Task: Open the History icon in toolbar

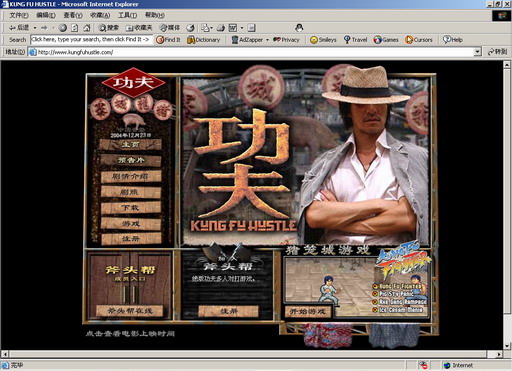Action: click(190, 28)
